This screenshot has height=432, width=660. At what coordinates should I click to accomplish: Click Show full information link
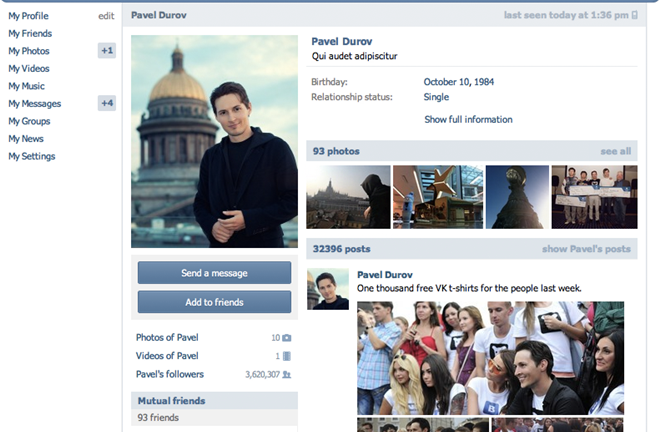tap(468, 120)
